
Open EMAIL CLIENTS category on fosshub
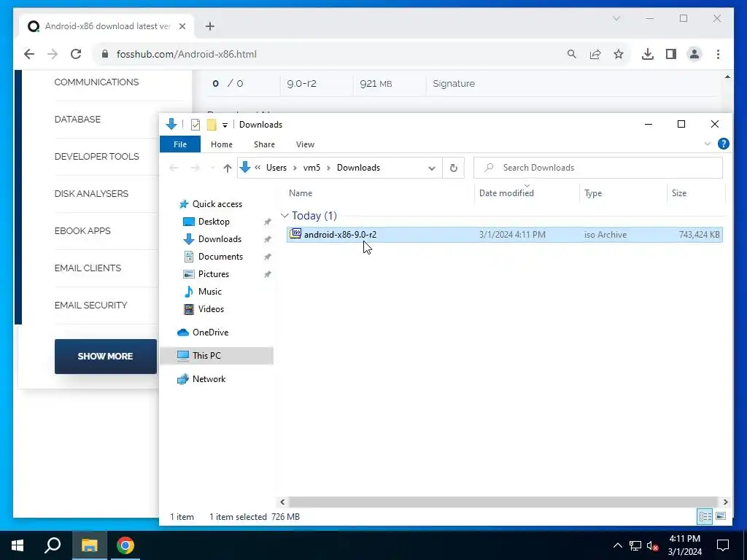[88, 268]
